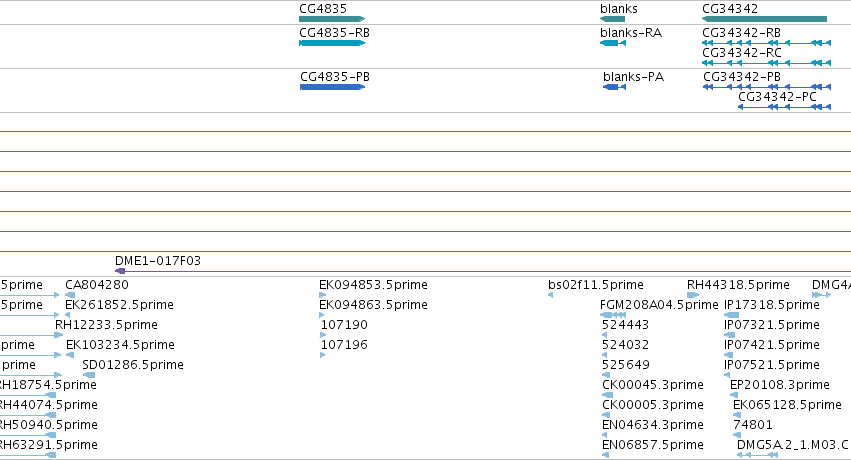Click the CG34342-RC transcript feature
The height and width of the screenshot is (460, 851).
[766, 63]
